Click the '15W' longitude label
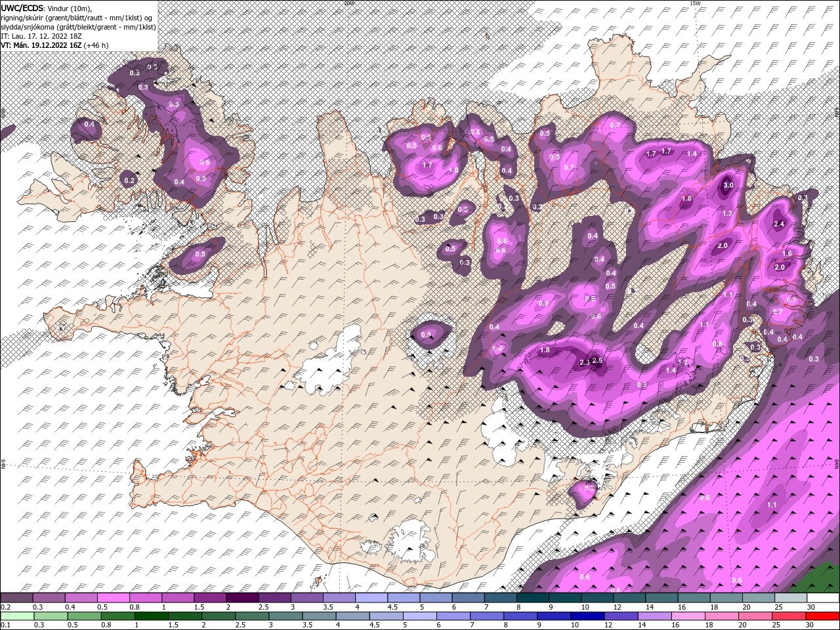This screenshot has height=630, width=840. pyautogui.click(x=695, y=3)
